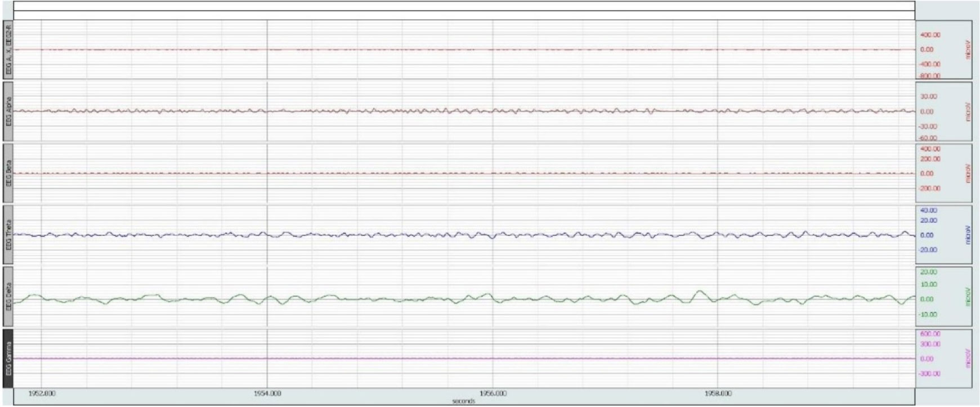
Task: Pick the EEG Beta channel label
Action: (x=8, y=173)
